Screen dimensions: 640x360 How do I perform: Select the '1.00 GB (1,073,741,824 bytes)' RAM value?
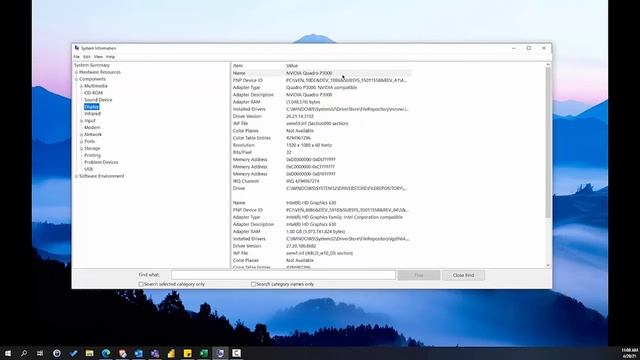316,232
